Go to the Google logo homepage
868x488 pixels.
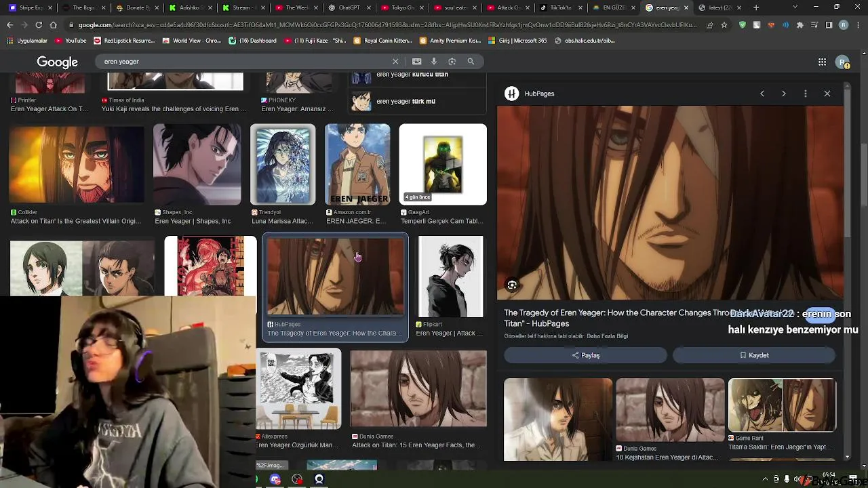(57, 62)
